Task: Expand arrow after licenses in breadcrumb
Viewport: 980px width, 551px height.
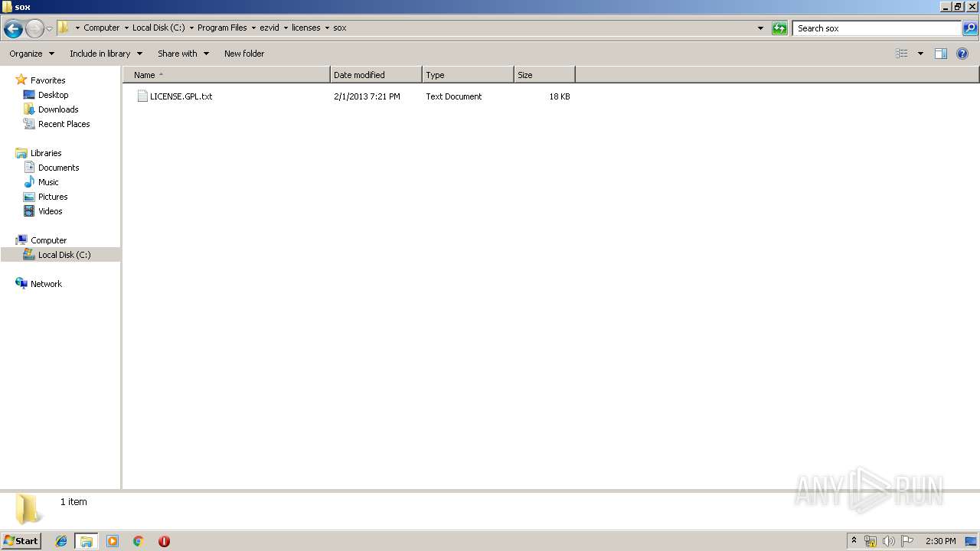Action: click(327, 28)
